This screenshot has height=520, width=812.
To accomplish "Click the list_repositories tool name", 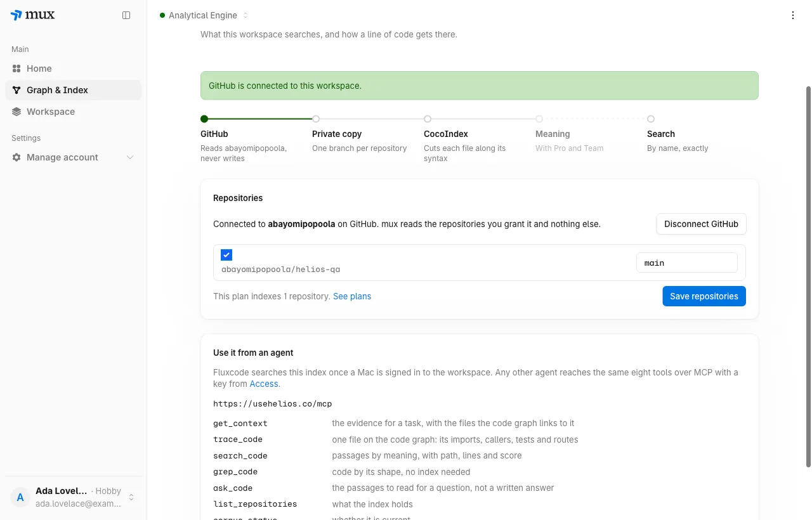I will click(255, 504).
